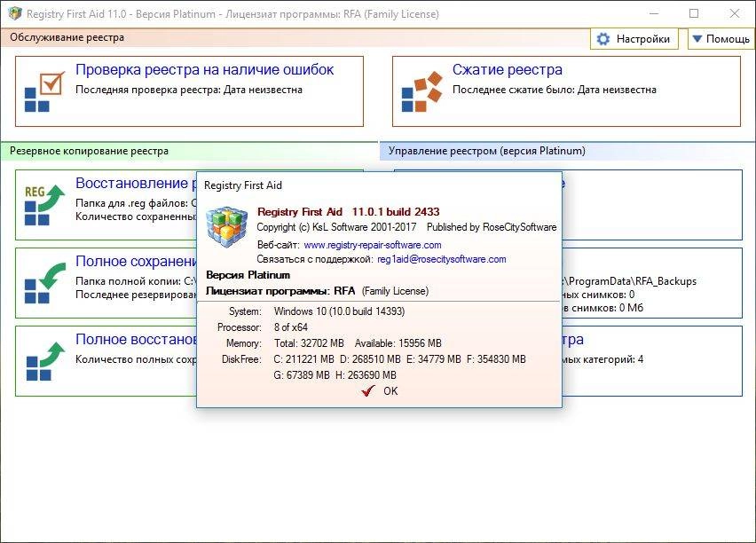Click the blue triangle arrow on Помощь

697,38
